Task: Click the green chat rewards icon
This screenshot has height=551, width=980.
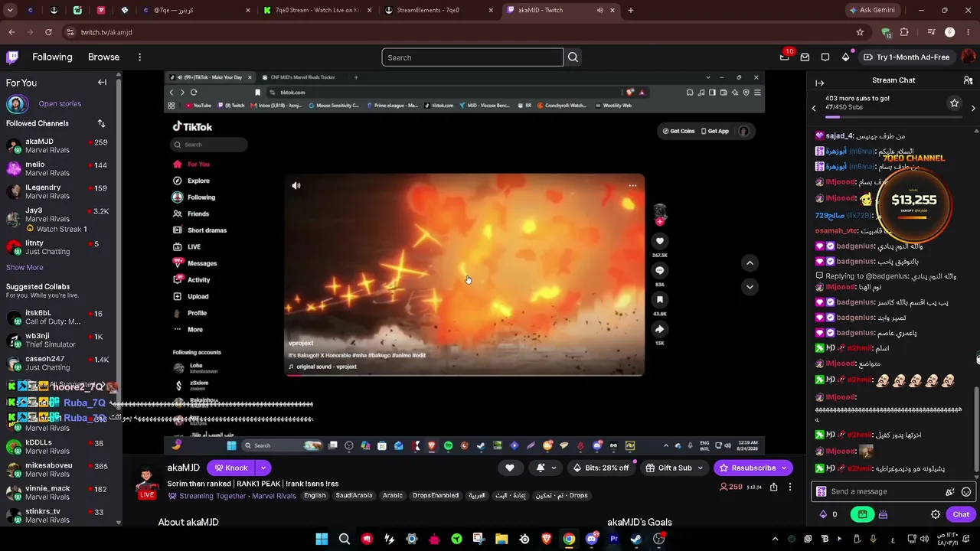Action: click(x=863, y=514)
